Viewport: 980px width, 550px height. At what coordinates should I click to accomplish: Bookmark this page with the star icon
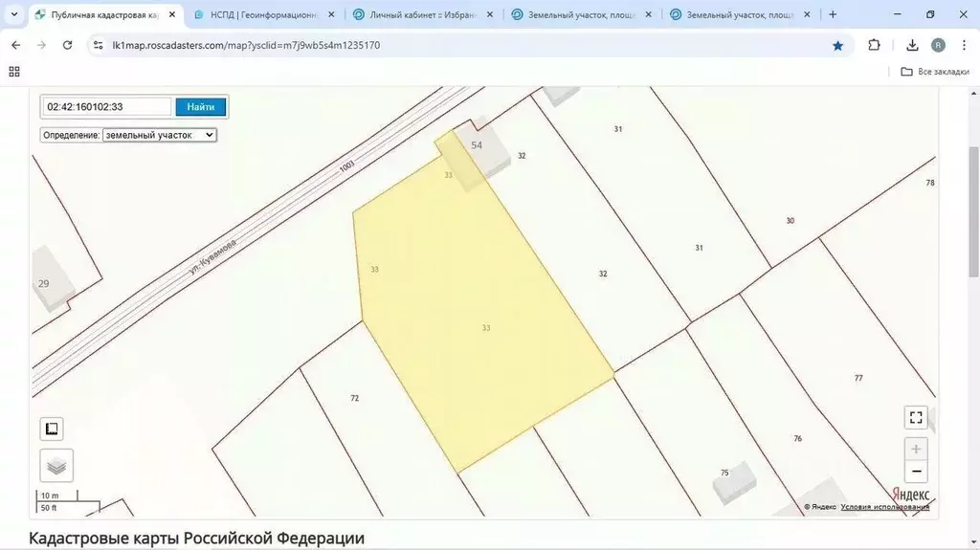click(837, 45)
